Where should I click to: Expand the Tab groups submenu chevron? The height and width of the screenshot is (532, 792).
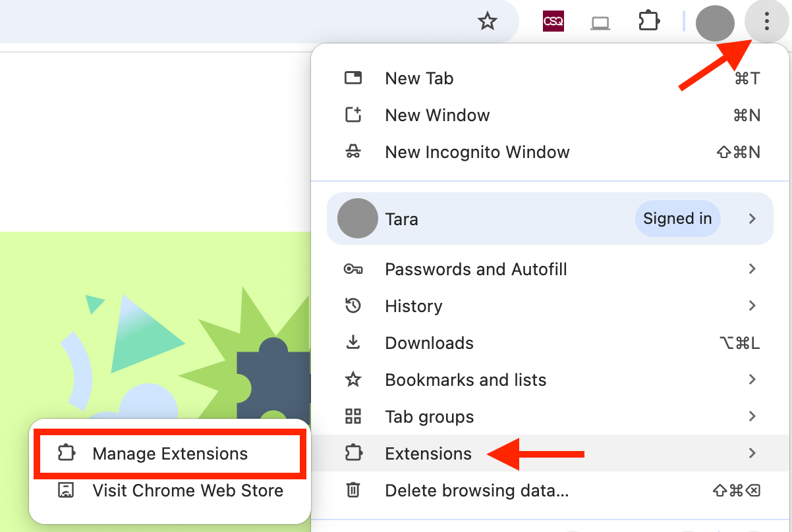(752, 416)
